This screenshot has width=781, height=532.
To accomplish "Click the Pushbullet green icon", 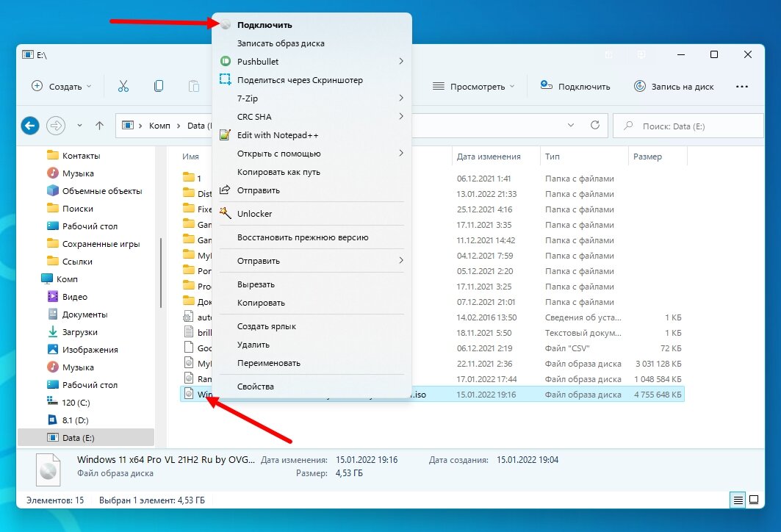I will [226, 61].
